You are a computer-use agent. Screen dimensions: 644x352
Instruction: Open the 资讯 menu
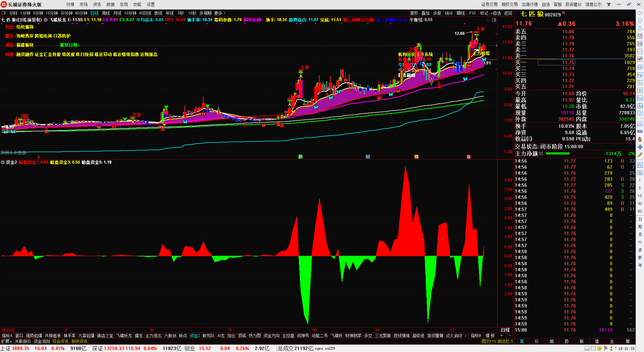tap(97, 4)
